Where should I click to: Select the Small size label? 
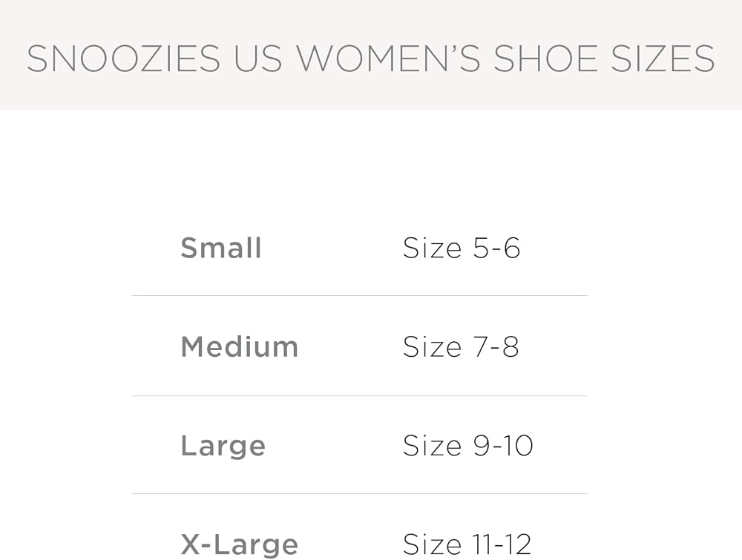click(x=221, y=248)
